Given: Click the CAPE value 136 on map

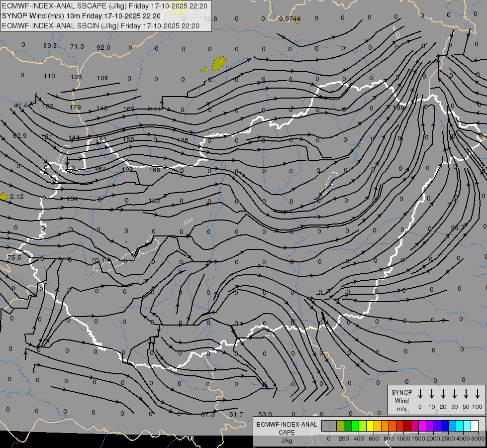Looking at the screenshot, I should pyautogui.click(x=183, y=140).
